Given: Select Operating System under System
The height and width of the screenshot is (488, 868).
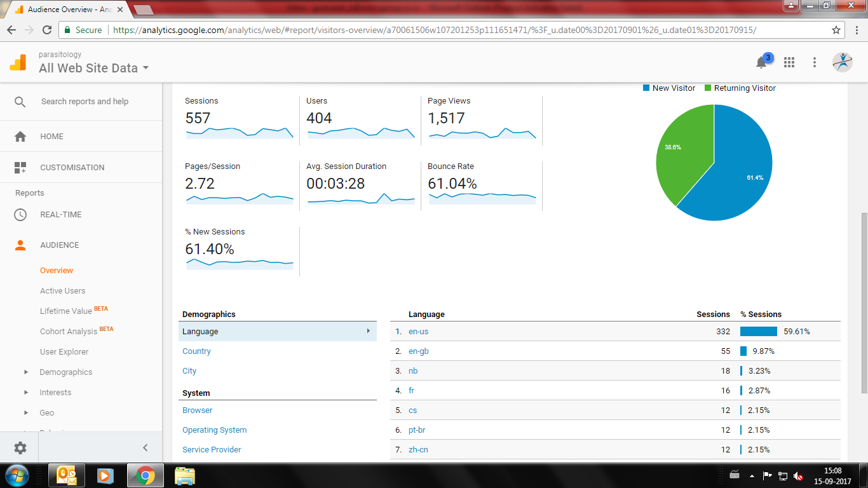Looking at the screenshot, I should (215, 430).
